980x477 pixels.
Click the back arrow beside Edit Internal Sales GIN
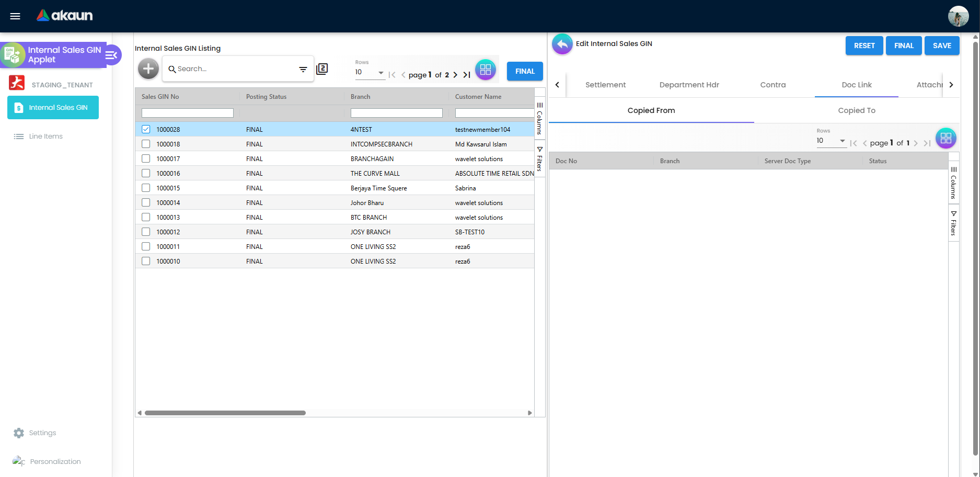point(562,44)
